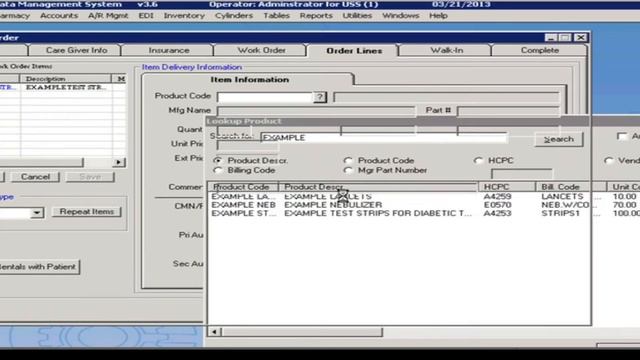Open the Tables menu
The height and width of the screenshot is (360, 640).
point(276,16)
